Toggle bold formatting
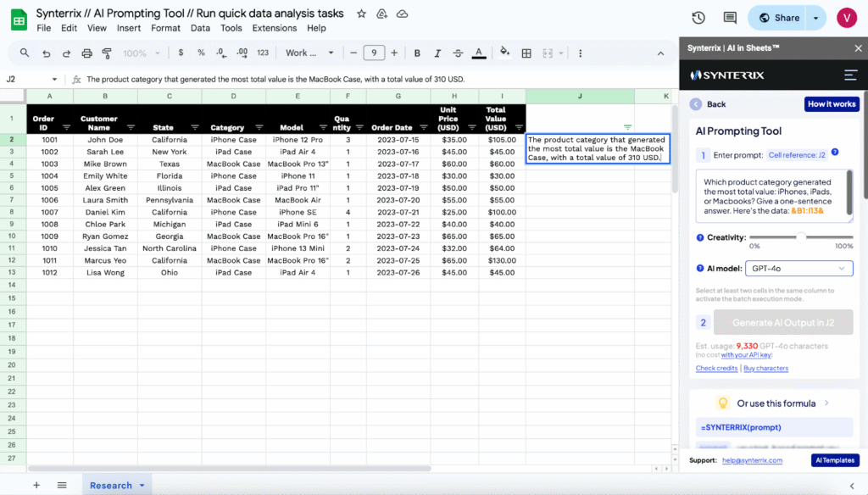 click(417, 53)
